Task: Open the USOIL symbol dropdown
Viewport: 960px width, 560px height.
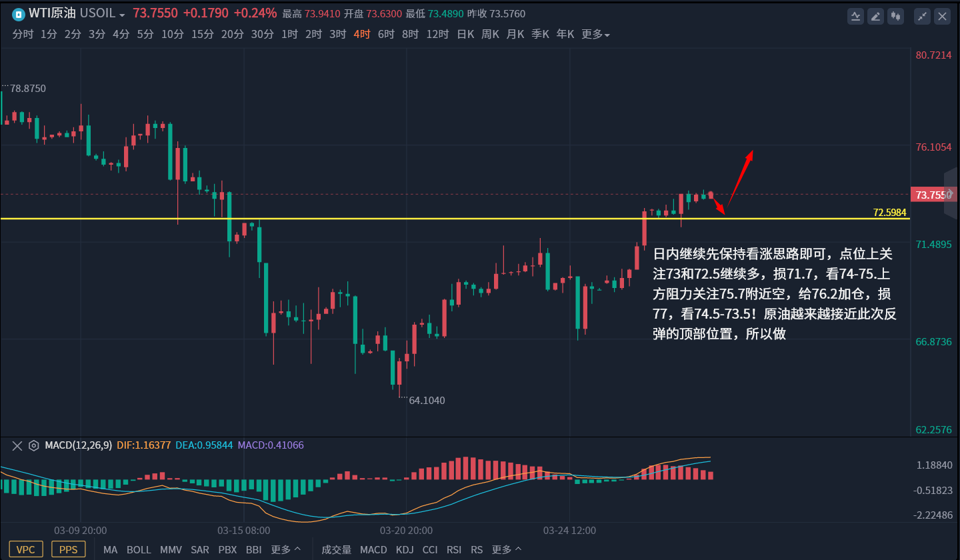Action: [102, 14]
